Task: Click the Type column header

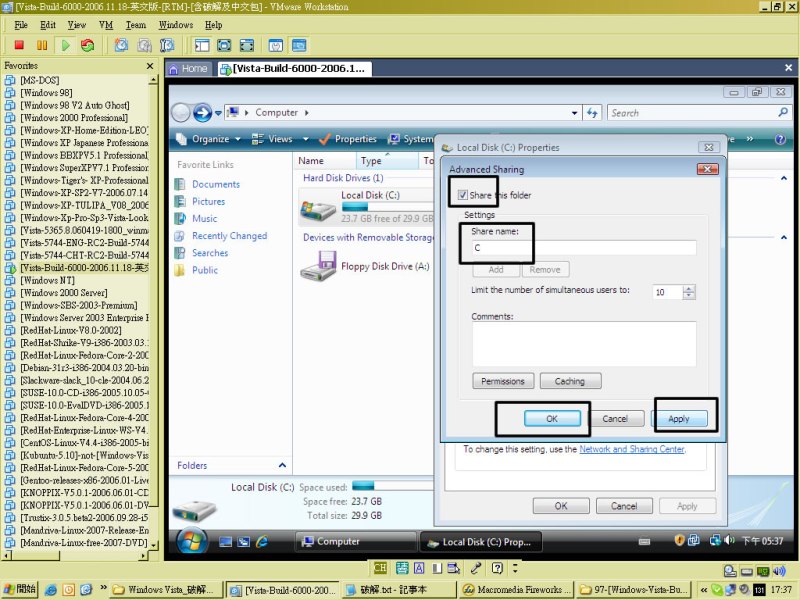Action: [386, 161]
